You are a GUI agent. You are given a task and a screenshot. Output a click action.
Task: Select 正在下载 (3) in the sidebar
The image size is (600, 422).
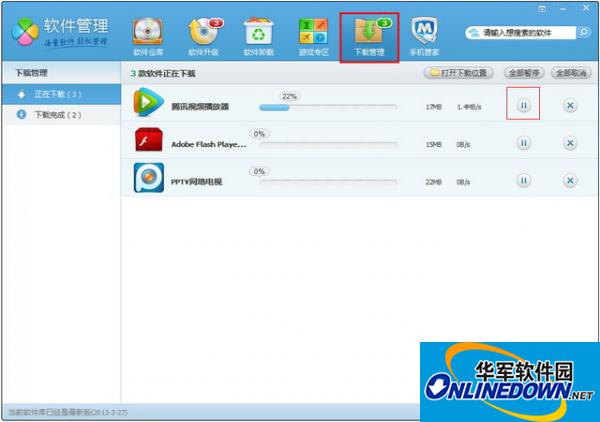point(62,94)
